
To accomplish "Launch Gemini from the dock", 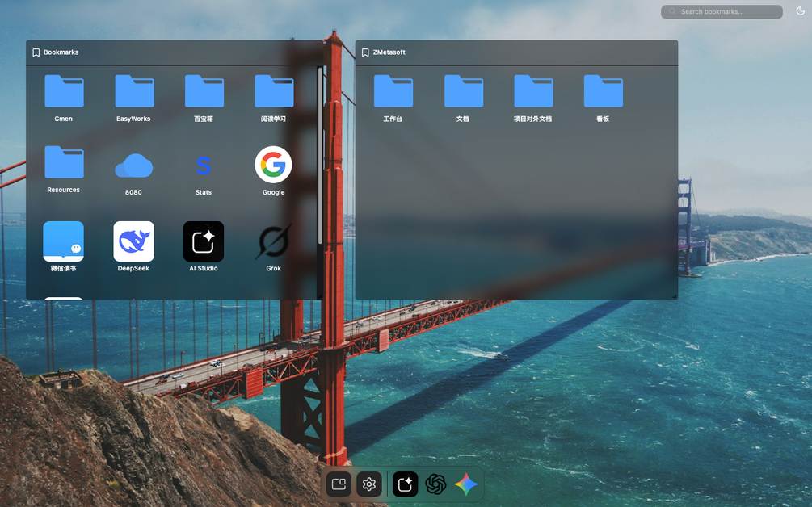I will pos(466,484).
